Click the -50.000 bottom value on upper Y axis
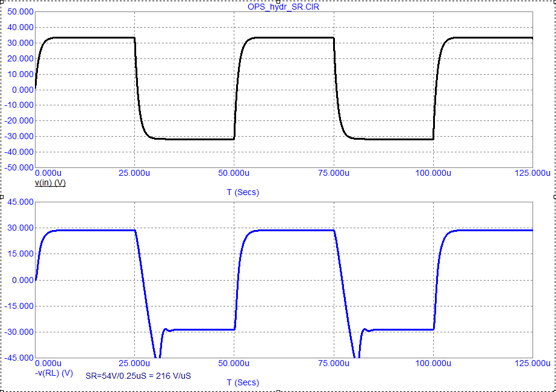Screen dimensions: 556x392 (19, 167)
